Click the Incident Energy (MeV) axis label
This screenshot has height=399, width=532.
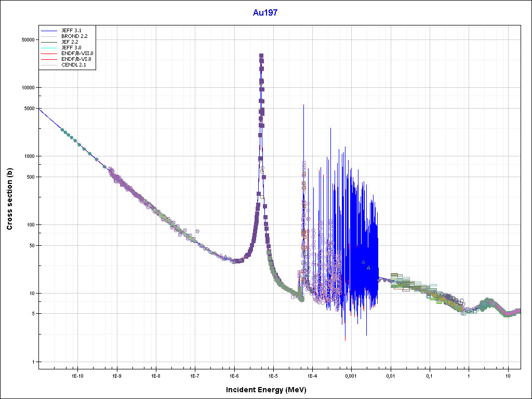pos(265,390)
